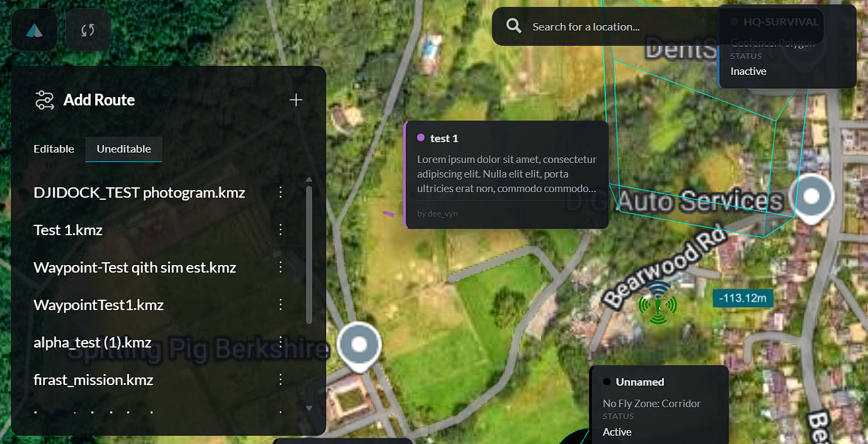This screenshot has width=868, height=444.
Task: Click the route list scrollbar up arrow
Action: [x=309, y=180]
